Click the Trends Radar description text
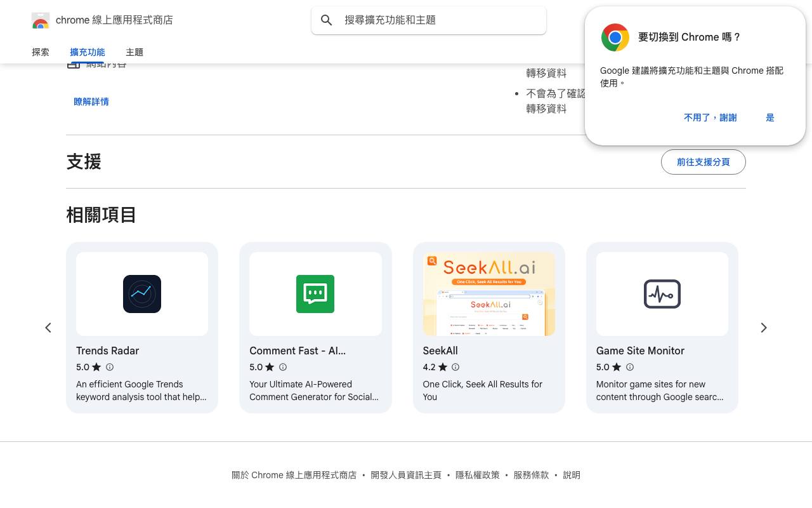 point(141,391)
